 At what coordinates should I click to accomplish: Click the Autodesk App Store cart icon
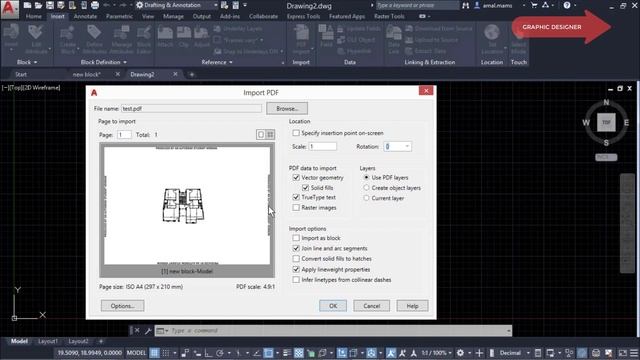tap(534, 5)
